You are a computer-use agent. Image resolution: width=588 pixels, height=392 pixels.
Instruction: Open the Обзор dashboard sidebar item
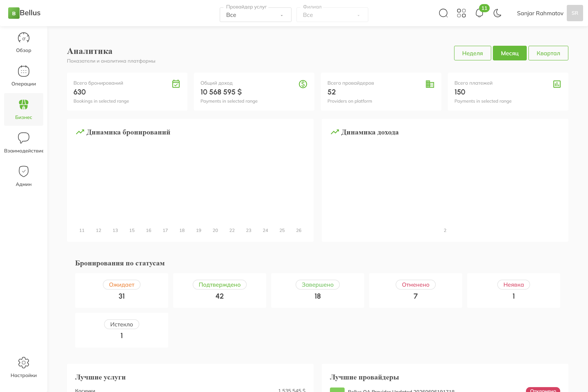pyautogui.click(x=24, y=43)
